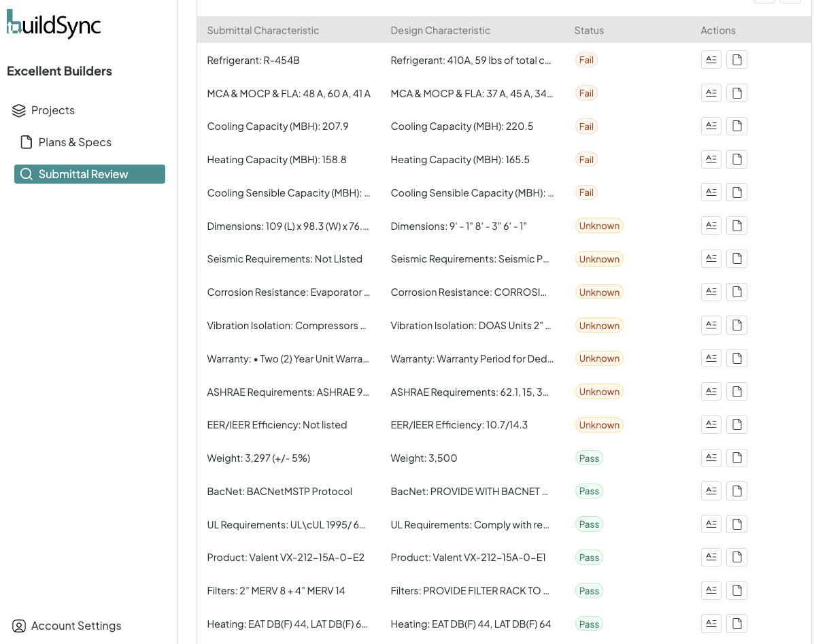
Task: Click the Design Characteristic column header
Action: 440,31
